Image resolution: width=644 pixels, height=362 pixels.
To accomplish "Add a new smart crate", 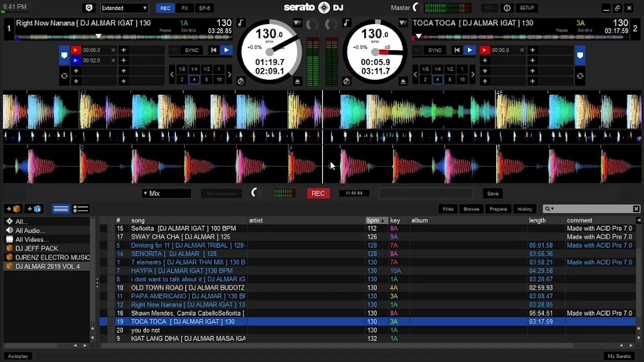I will [x=35, y=209].
